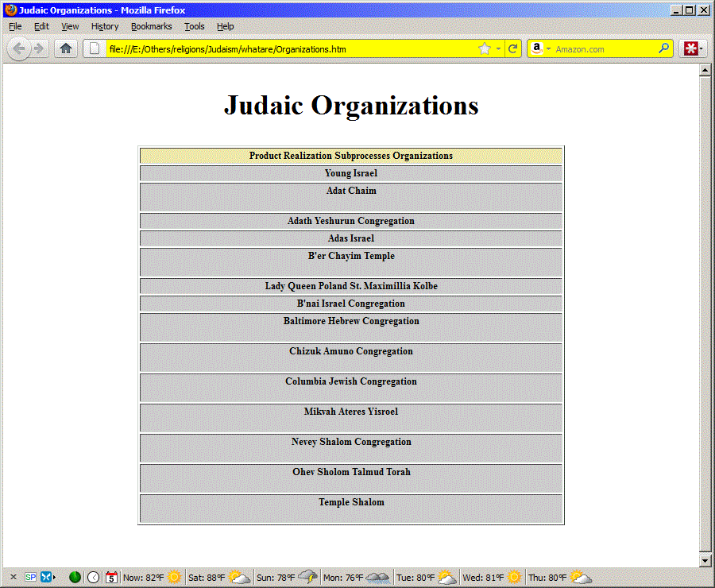Click the page identity icon in address bar
Image resolution: width=715 pixels, height=588 pixels.
pyautogui.click(x=95, y=48)
